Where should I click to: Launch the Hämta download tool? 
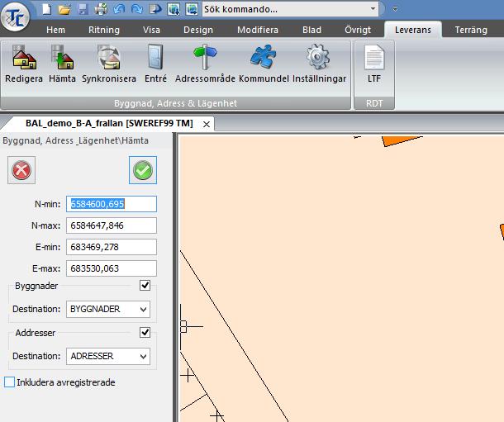point(62,64)
